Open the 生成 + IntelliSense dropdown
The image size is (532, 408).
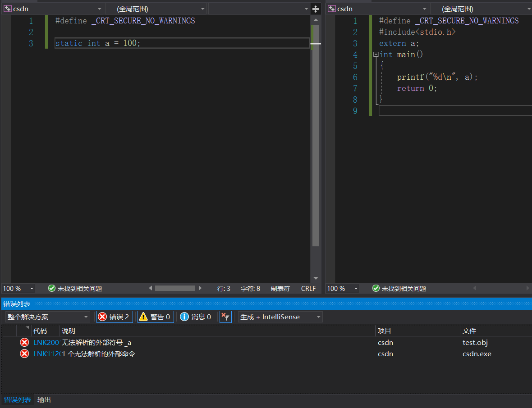(280, 317)
